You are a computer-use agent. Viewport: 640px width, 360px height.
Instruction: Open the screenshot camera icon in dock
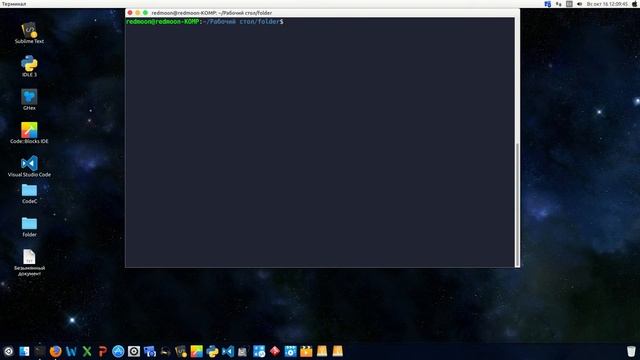point(134,351)
